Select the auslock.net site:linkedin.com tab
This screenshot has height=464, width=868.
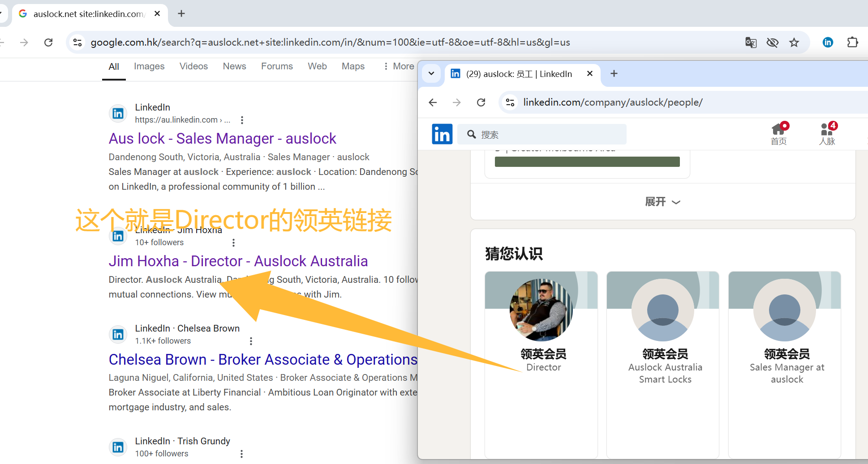[x=90, y=14]
